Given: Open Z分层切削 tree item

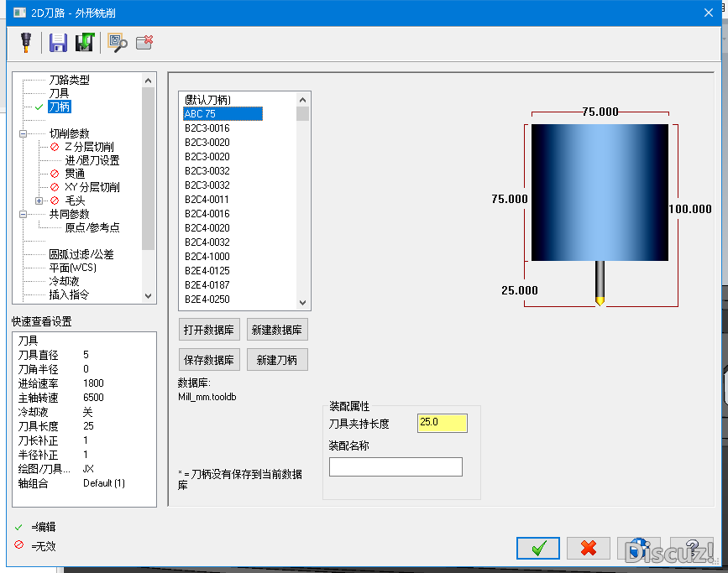Looking at the screenshot, I should 89,147.
